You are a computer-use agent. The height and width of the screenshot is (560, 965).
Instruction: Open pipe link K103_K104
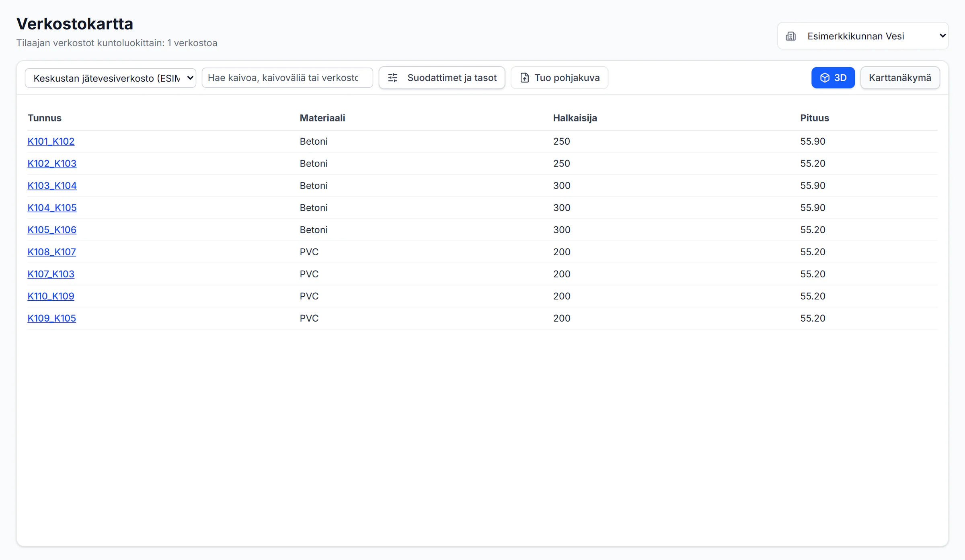click(52, 185)
